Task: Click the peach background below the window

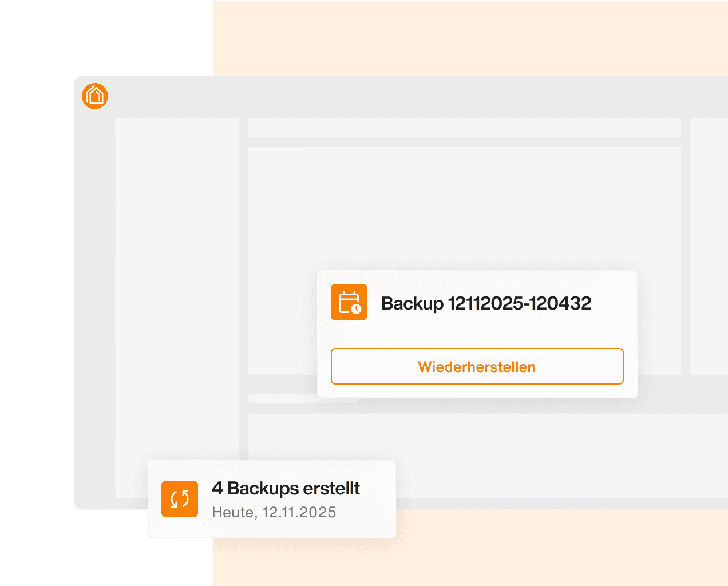Action: pos(561,548)
